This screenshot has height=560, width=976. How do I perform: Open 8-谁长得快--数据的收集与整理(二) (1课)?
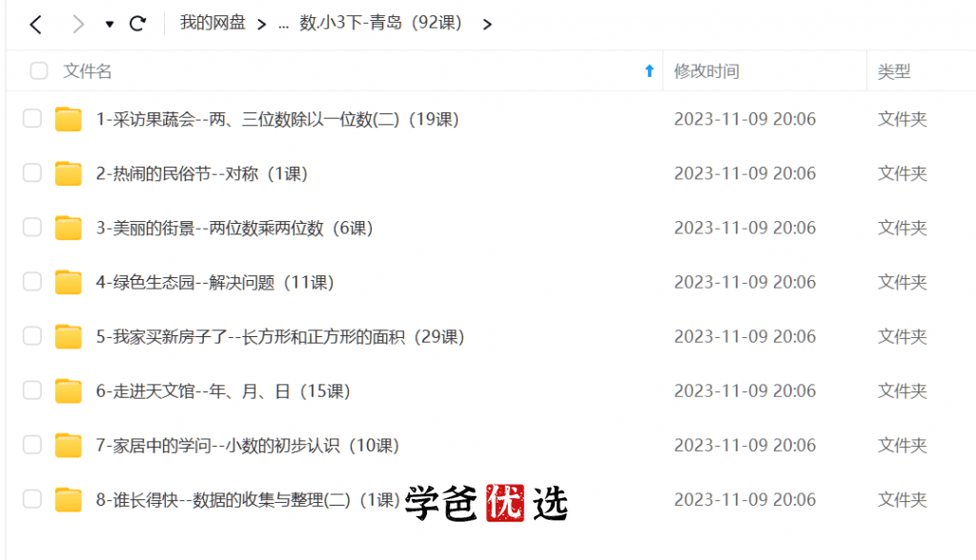click(248, 500)
